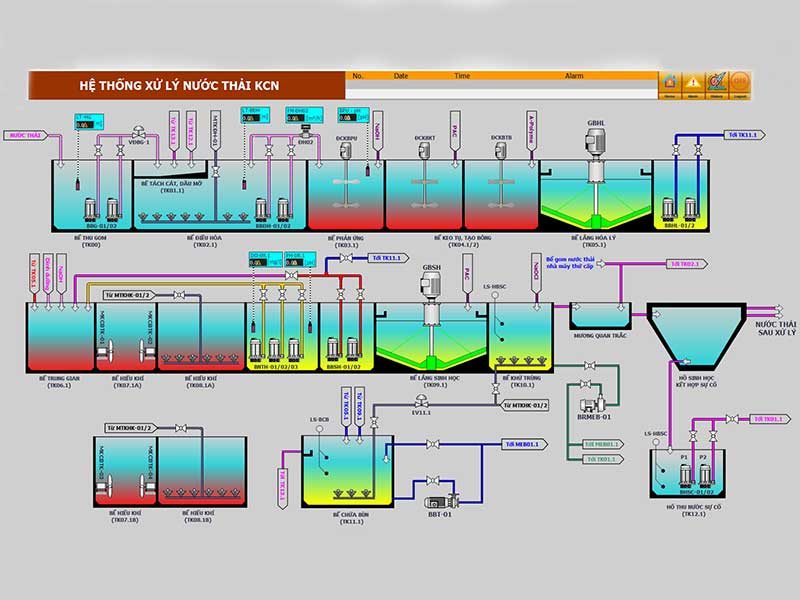
Task: Open the Home screen button
Action: pyautogui.click(x=671, y=83)
